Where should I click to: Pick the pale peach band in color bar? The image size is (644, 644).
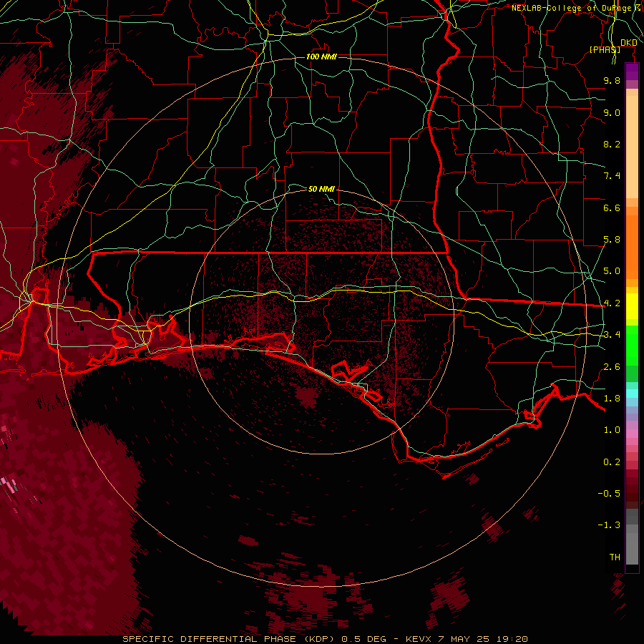pyautogui.click(x=632, y=147)
